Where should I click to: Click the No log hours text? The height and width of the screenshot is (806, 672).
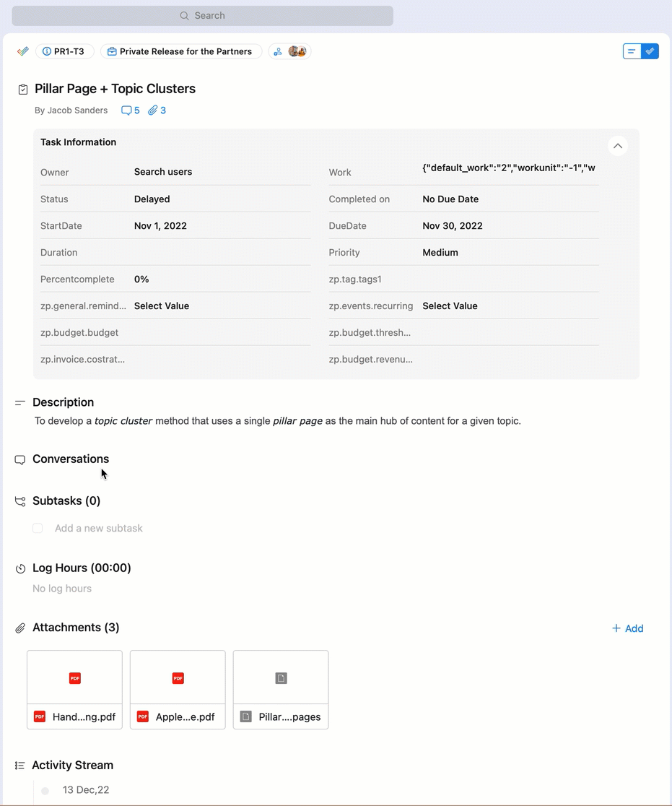pyautogui.click(x=61, y=589)
